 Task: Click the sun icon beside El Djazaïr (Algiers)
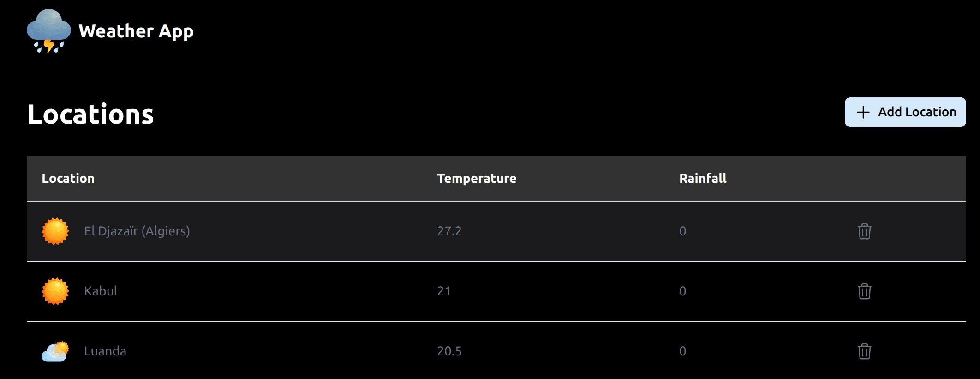pyautogui.click(x=55, y=231)
